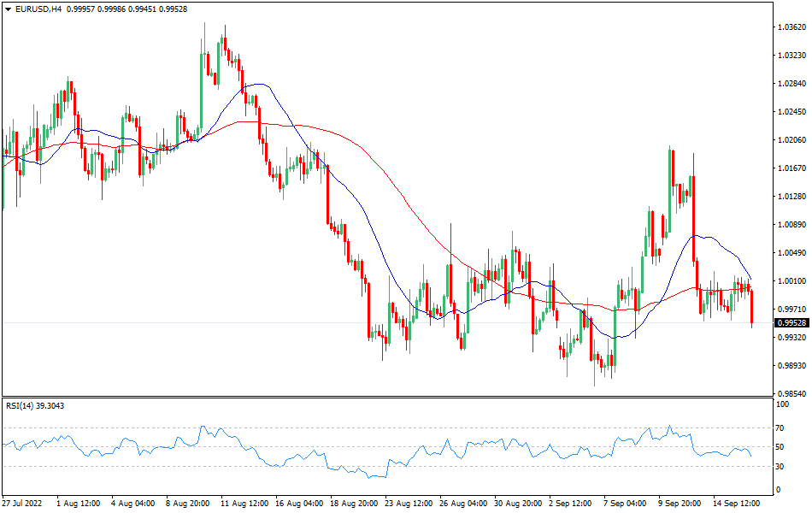Select the 11 Aug 12:00 time label
The height and width of the screenshot is (513, 812).
(243, 504)
